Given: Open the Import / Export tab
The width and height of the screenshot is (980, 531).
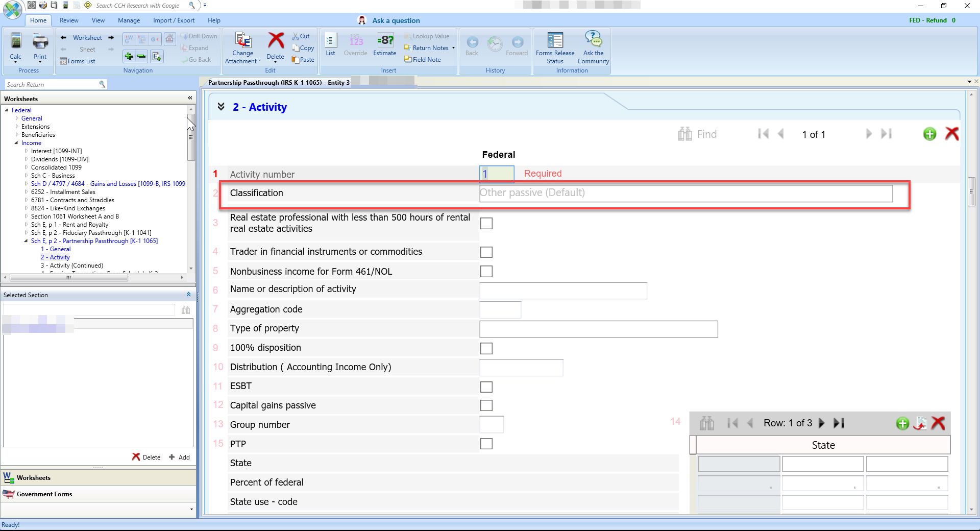Looking at the screenshot, I should point(174,20).
